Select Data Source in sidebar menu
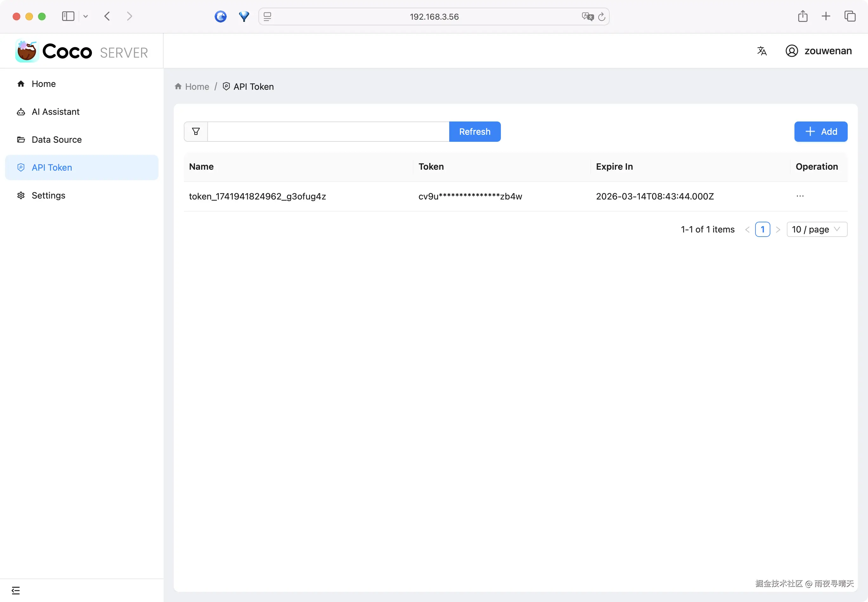This screenshot has width=868, height=602. [56, 140]
